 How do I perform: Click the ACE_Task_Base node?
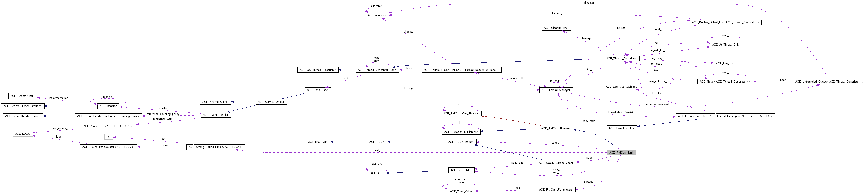coord(318,90)
